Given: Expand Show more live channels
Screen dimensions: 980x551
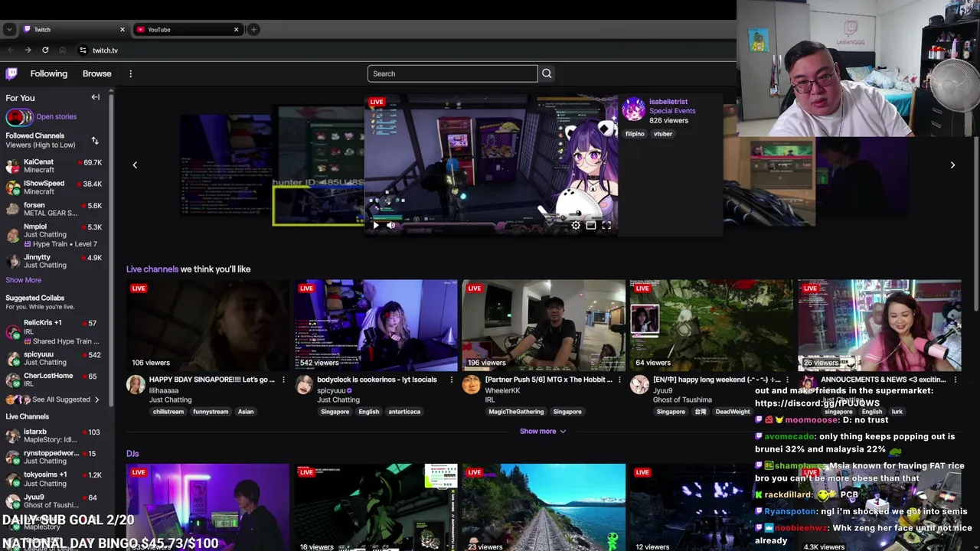Looking at the screenshot, I should (543, 431).
